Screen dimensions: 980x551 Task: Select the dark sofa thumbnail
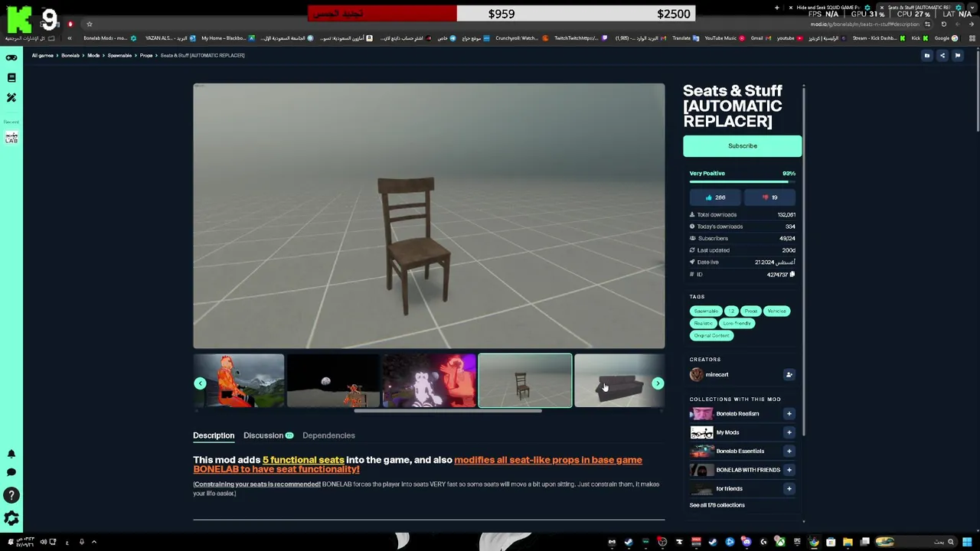tap(619, 380)
